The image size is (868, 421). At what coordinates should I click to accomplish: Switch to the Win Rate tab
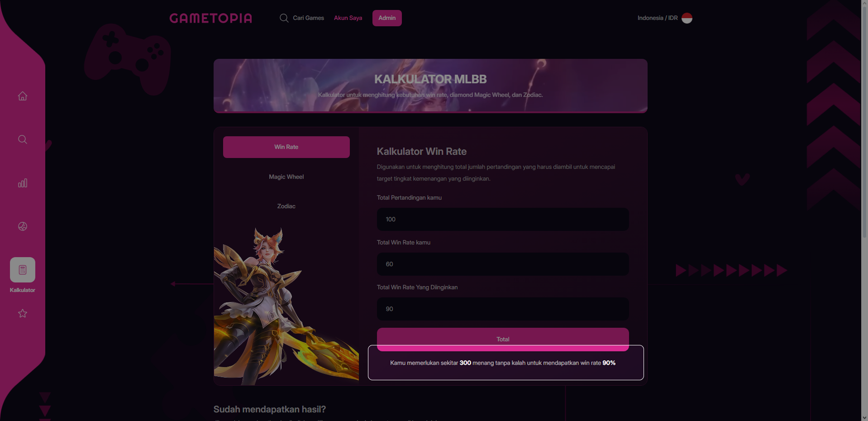(x=286, y=147)
